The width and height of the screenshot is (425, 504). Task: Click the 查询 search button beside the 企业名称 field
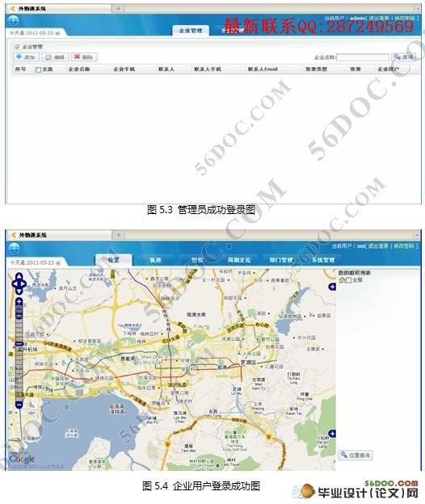click(404, 57)
